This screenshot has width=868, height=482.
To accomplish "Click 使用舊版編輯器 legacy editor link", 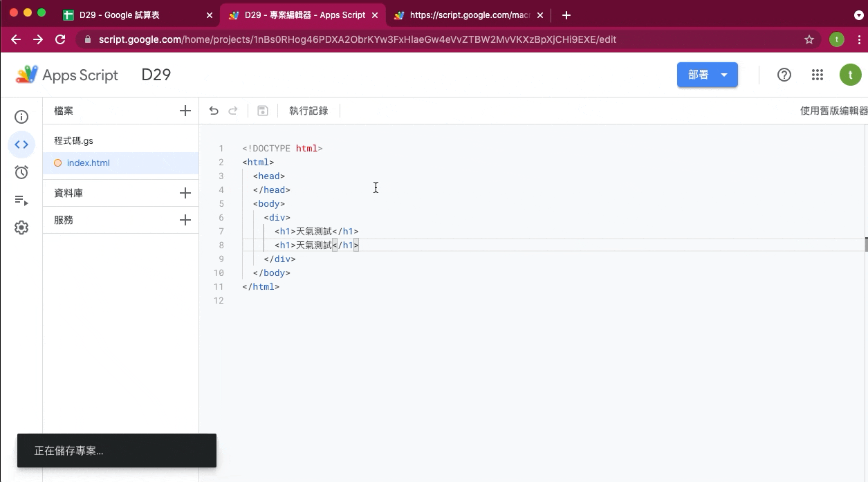I will pyautogui.click(x=833, y=111).
